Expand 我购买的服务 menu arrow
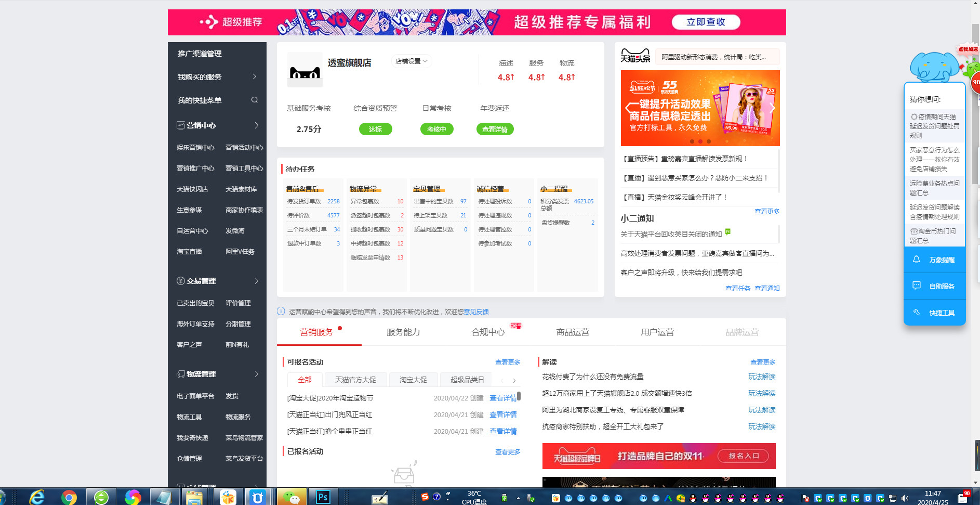 click(x=255, y=76)
